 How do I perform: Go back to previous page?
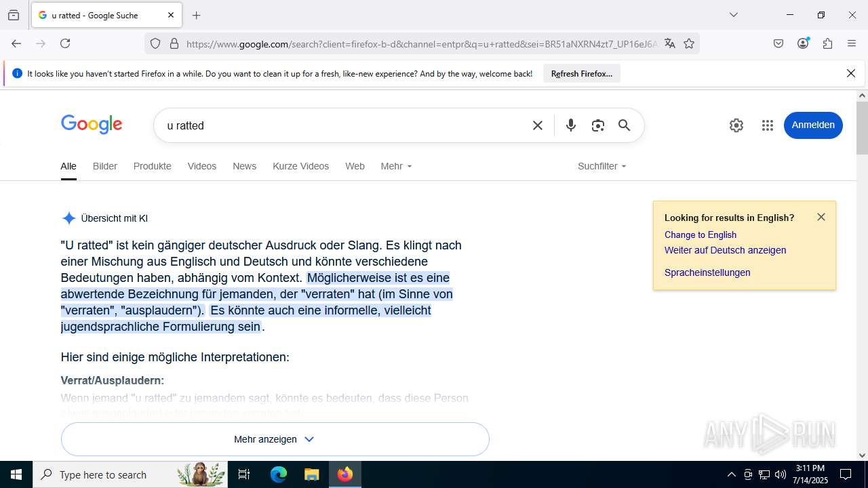(16, 43)
